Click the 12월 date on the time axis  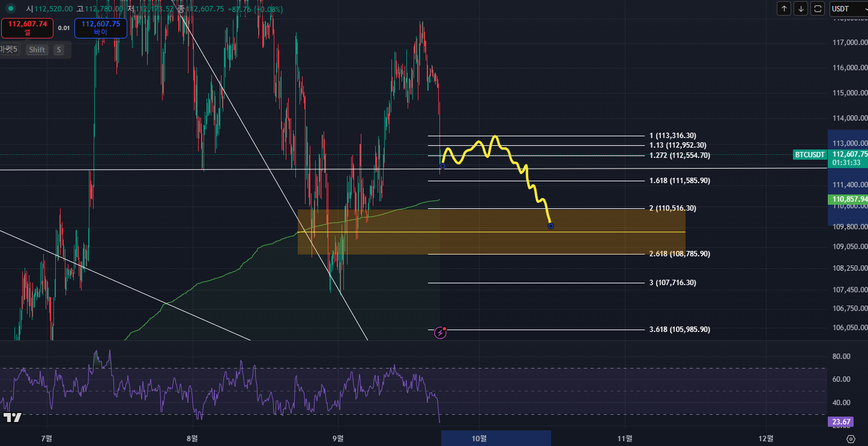click(766, 439)
